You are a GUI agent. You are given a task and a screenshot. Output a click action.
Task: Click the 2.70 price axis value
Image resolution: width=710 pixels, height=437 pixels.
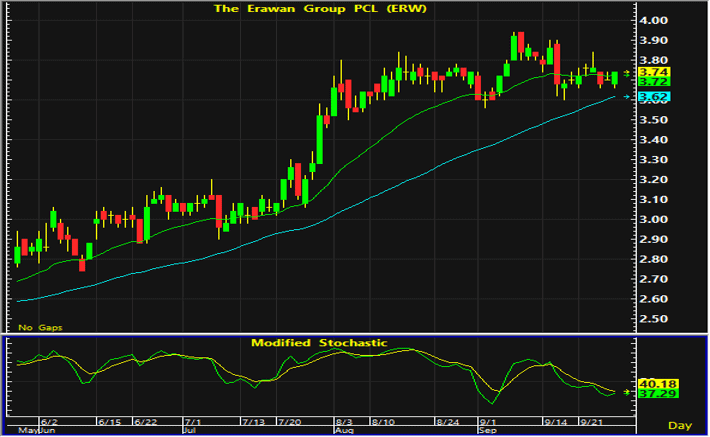click(x=653, y=279)
